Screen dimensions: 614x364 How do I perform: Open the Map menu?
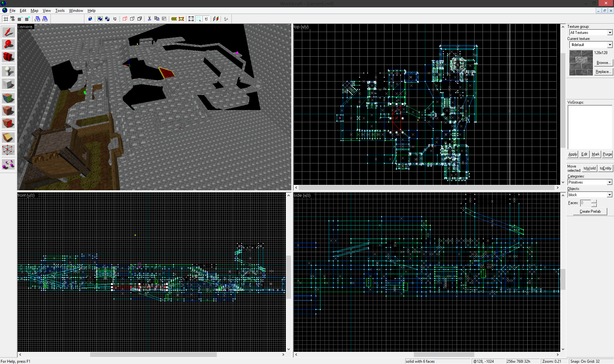[34, 11]
